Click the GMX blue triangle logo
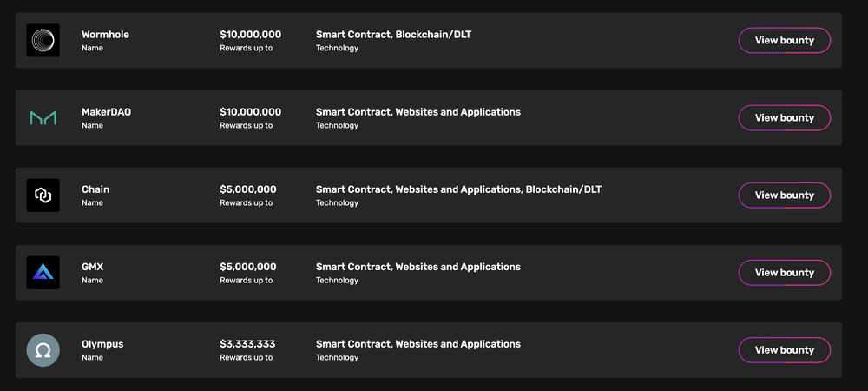 tap(43, 273)
